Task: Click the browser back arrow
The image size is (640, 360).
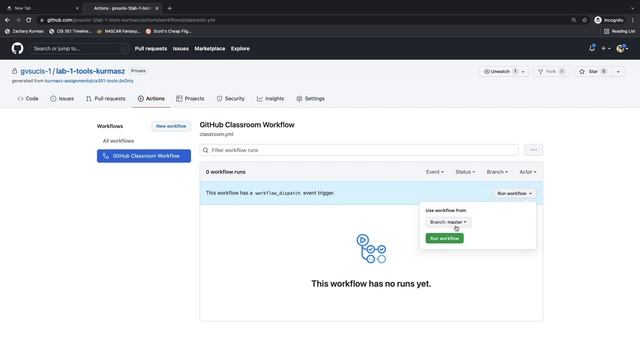Action: point(7,20)
